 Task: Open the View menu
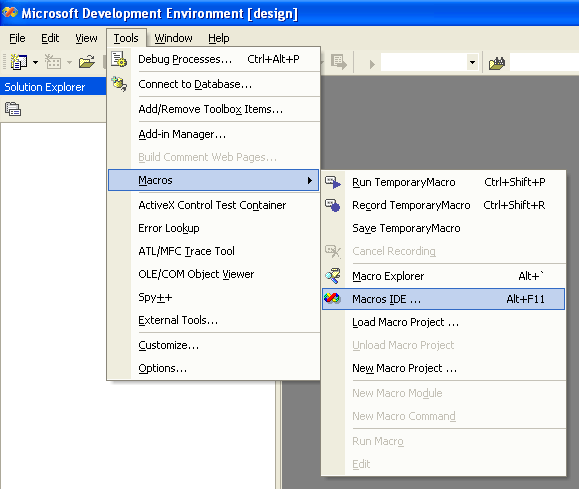coord(86,38)
